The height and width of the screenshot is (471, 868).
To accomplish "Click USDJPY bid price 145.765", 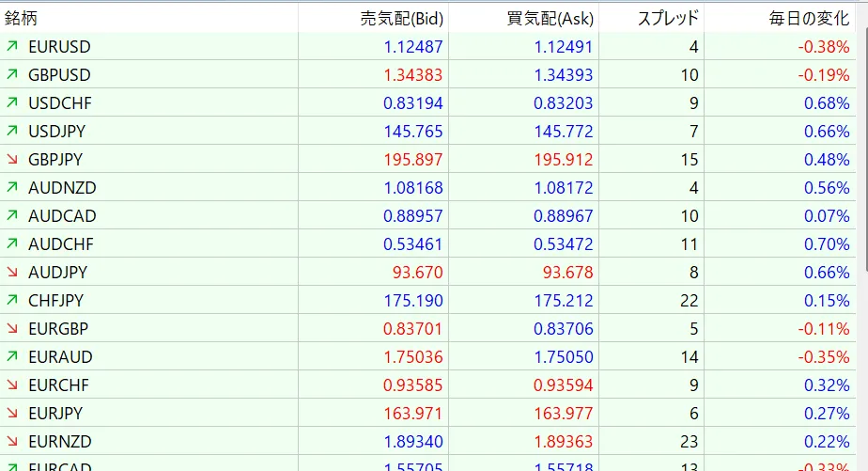I will (x=413, y=132).
